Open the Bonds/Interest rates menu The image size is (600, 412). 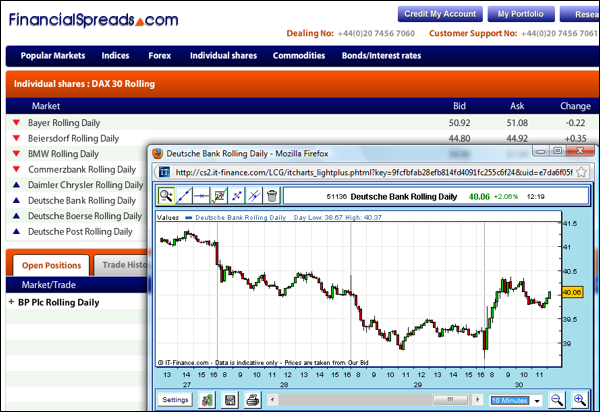(381, 56)
